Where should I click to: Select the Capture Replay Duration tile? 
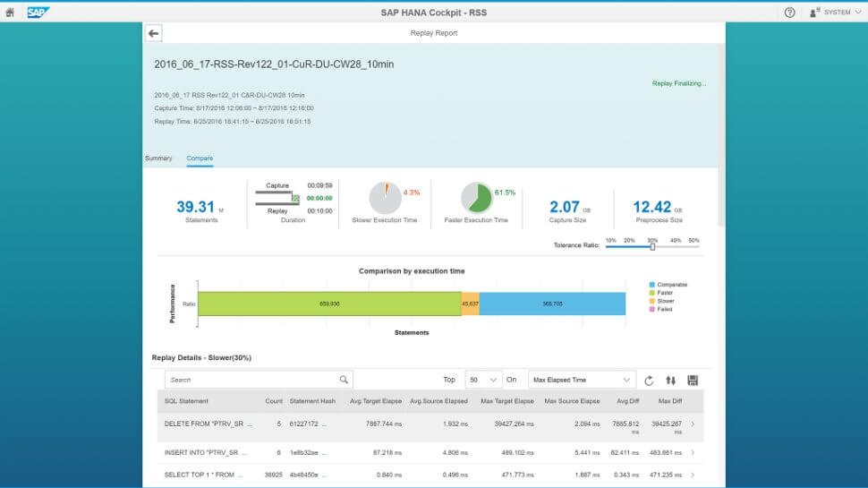tap(294, 202)
